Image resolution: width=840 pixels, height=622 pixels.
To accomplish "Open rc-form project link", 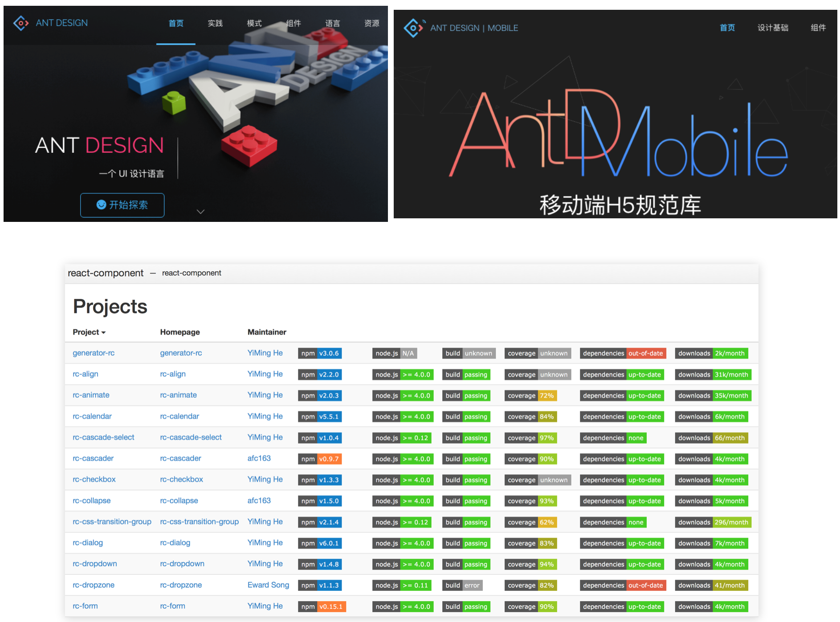I will click(x=85, y=606).
